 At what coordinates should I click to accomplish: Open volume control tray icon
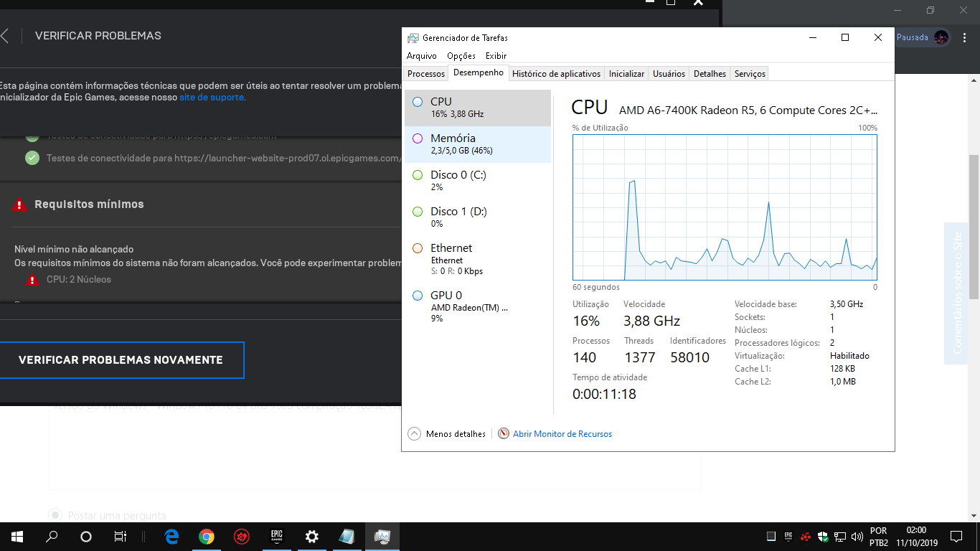click(x=857, y=537)
